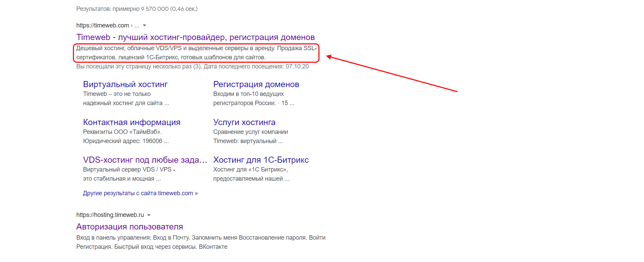
Task: Open the Timeweb лучший хостинг-провайдер result title
Action: click(195, 37)
